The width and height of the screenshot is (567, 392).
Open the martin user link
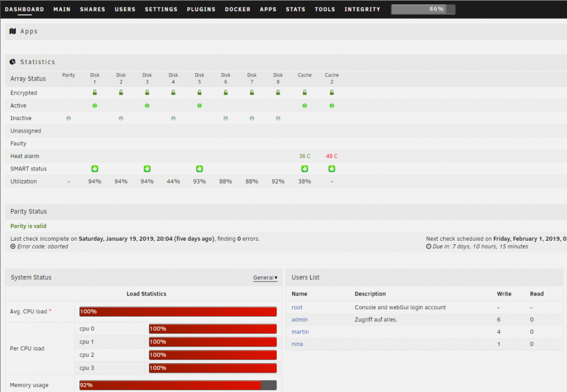tap(300, 331)
